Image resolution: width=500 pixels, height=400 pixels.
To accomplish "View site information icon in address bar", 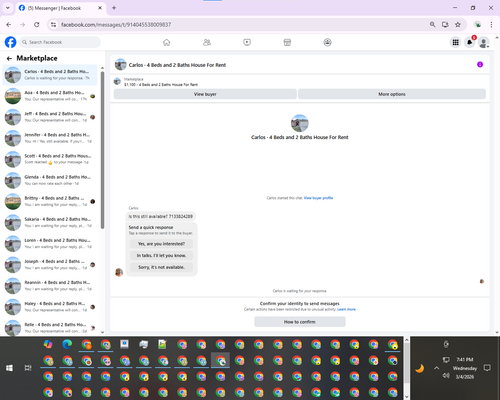I will [53, 25].
